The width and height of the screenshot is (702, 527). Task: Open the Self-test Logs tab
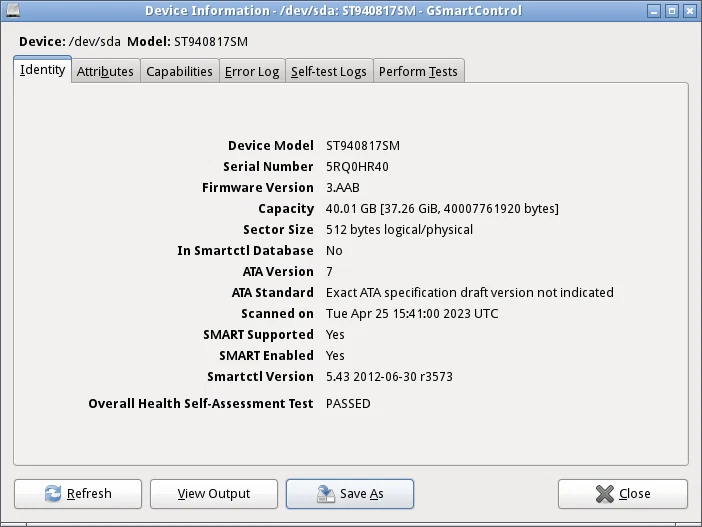tap(329, 72)
